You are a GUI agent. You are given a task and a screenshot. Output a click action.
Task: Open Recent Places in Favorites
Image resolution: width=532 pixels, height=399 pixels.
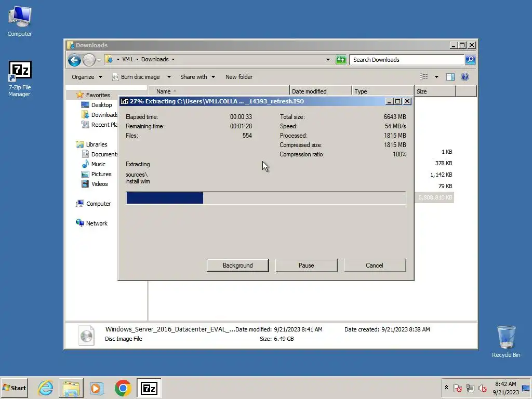[100, 125]
